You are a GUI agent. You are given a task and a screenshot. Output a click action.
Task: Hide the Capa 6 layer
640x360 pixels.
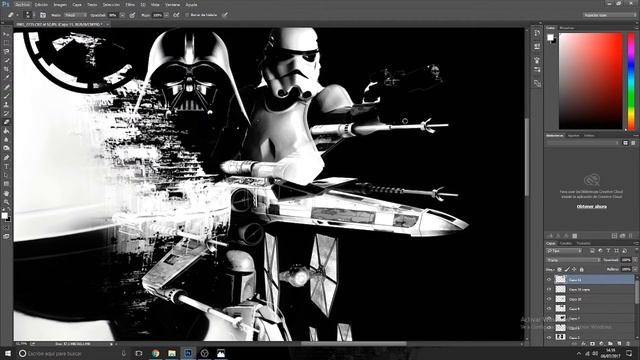point(549,328)
